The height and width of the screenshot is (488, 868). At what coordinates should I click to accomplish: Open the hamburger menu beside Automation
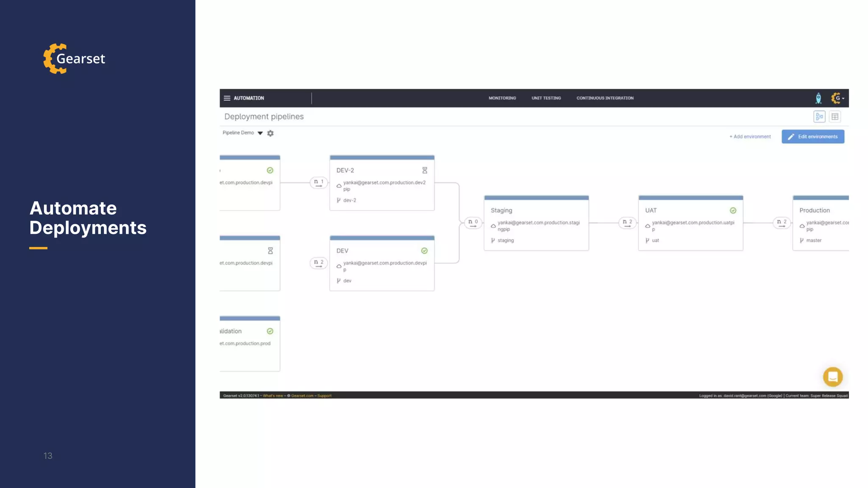[x=227, y=98]
